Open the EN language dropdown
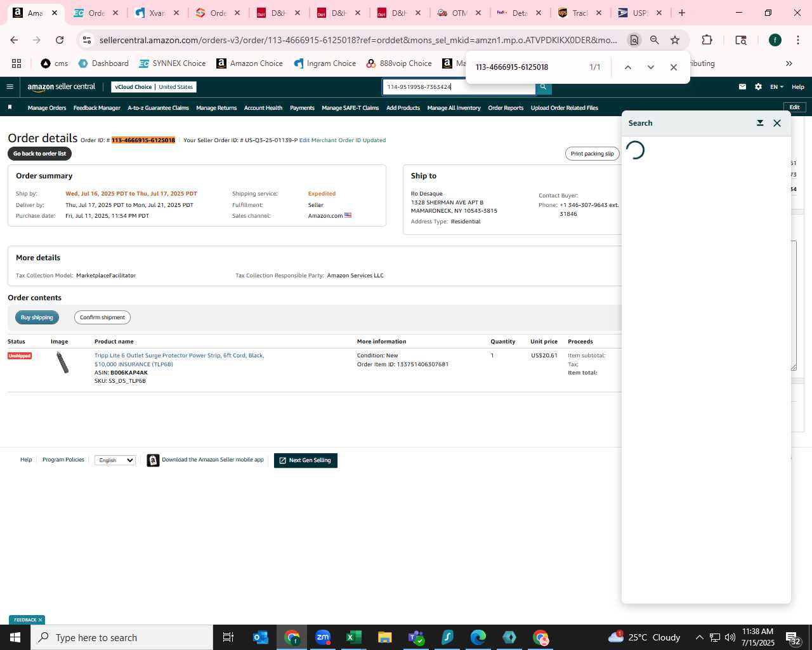The width and height of the screenshot is (812, 650). point(776,87)
